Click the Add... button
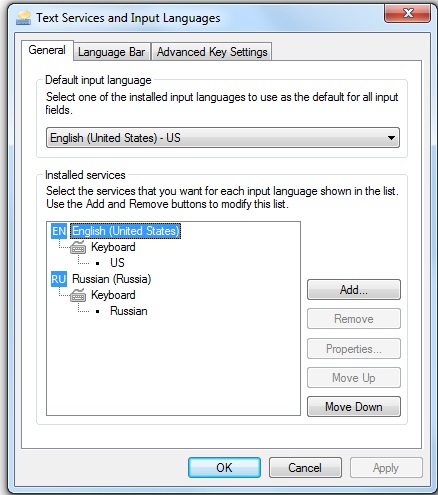The width and height of the screenshot is (438, 495). (x=354, y=290)
